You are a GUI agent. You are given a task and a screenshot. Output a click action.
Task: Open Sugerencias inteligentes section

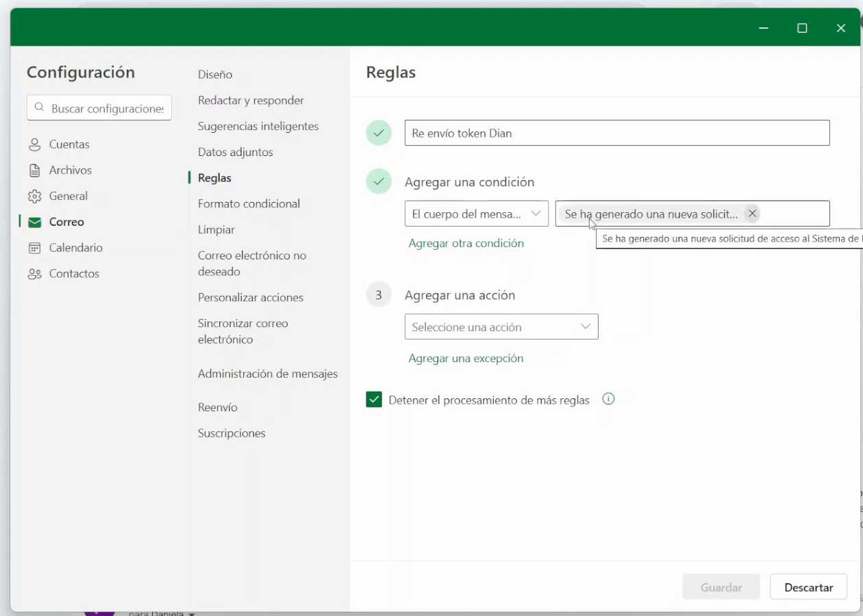tap(258, 127)
